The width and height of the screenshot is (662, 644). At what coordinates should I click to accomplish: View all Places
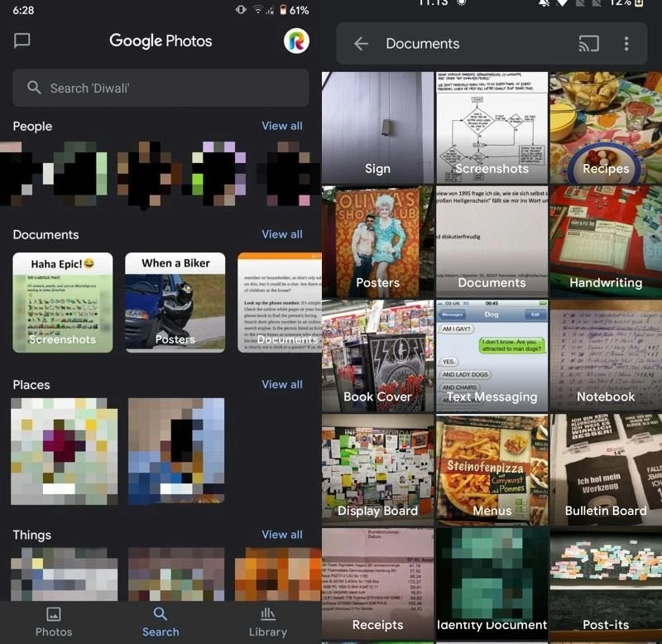click(x=282, y=384)
